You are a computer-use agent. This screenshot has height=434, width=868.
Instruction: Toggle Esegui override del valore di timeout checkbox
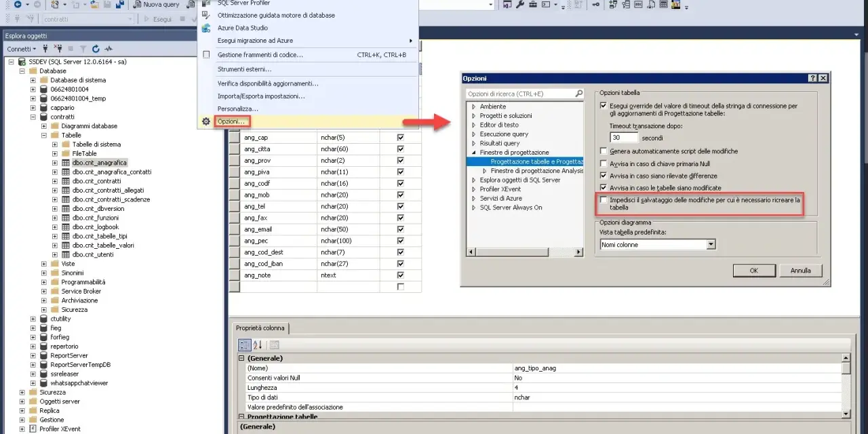[604, 106]
